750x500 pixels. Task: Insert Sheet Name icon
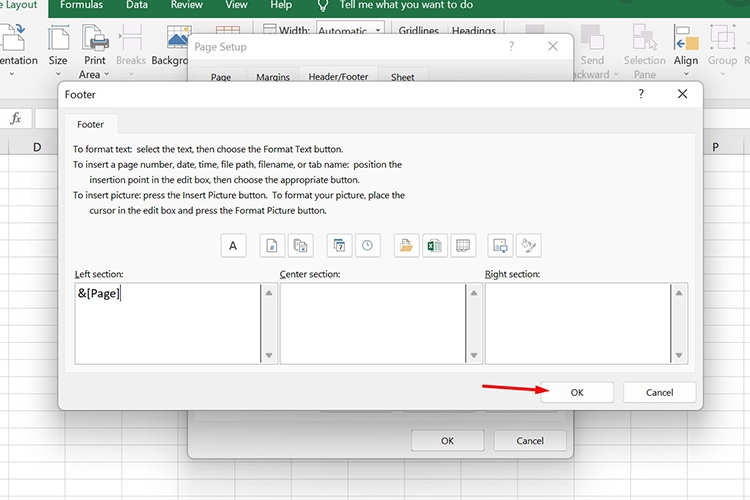[x=463, y=246]
